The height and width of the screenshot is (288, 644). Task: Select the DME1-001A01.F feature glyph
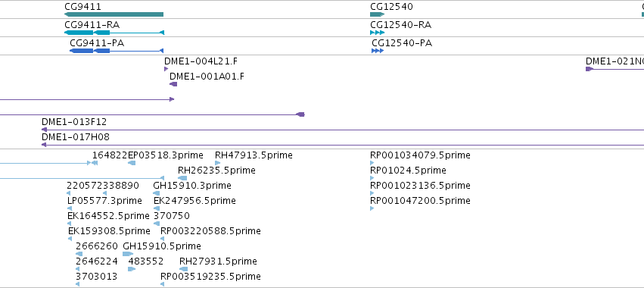click(173, 84)
